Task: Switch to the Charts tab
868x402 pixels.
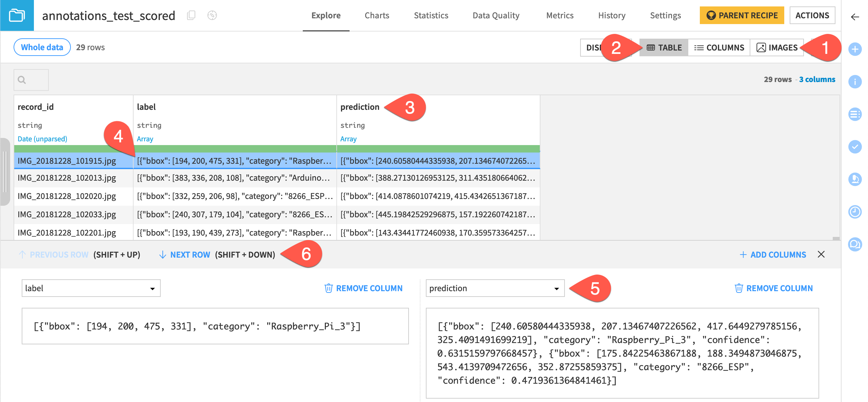Action: [x=376, y=15]
